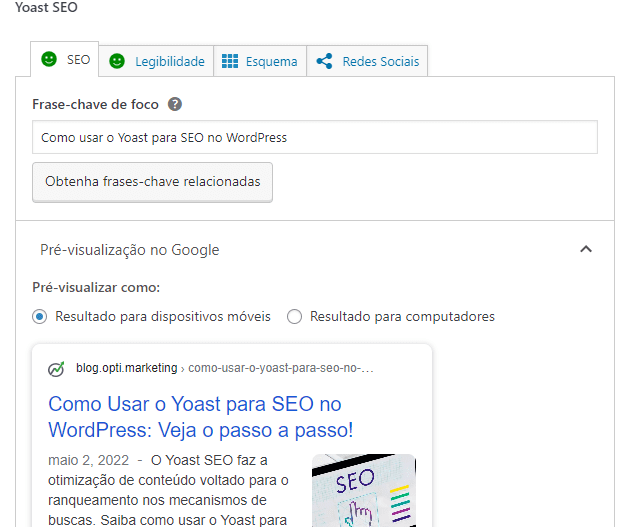Click the Pré-visualizar como label

click(96, 288)
